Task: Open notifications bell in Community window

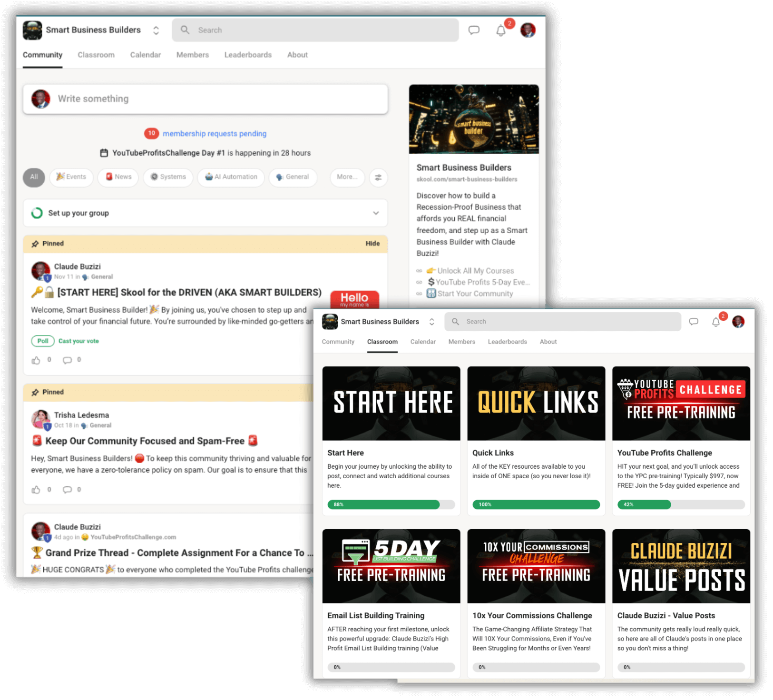Action: tap(500, 31)
